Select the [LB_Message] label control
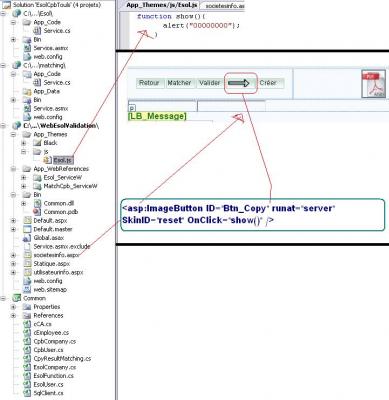The height and width of the screenshot is (400, 389). click(157, 116)
